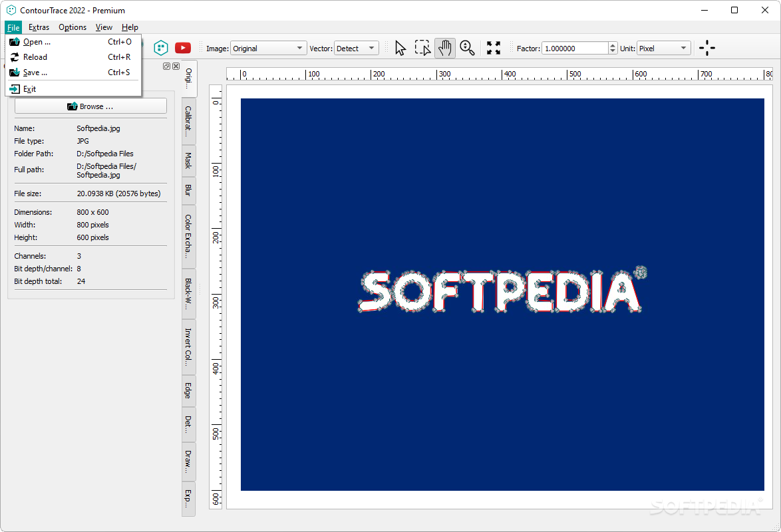Choose Open ... from File menu

pyautogui.click(x=73, y=42)
